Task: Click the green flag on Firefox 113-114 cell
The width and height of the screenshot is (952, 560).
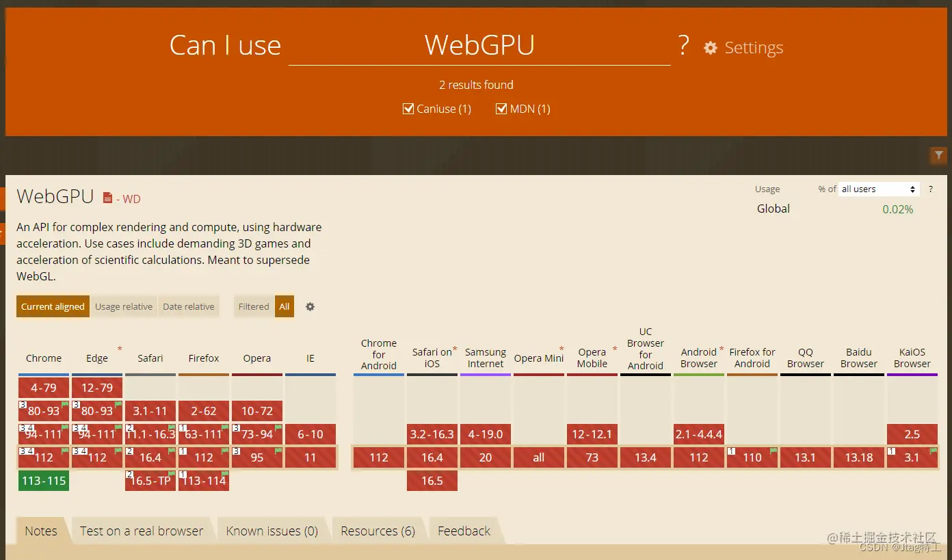Action: 226,474
